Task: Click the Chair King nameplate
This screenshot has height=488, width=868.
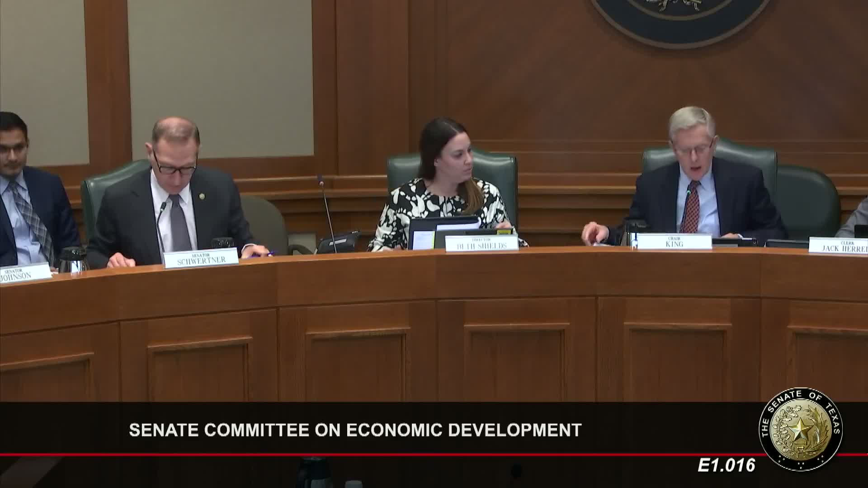Action: [674, 241]
